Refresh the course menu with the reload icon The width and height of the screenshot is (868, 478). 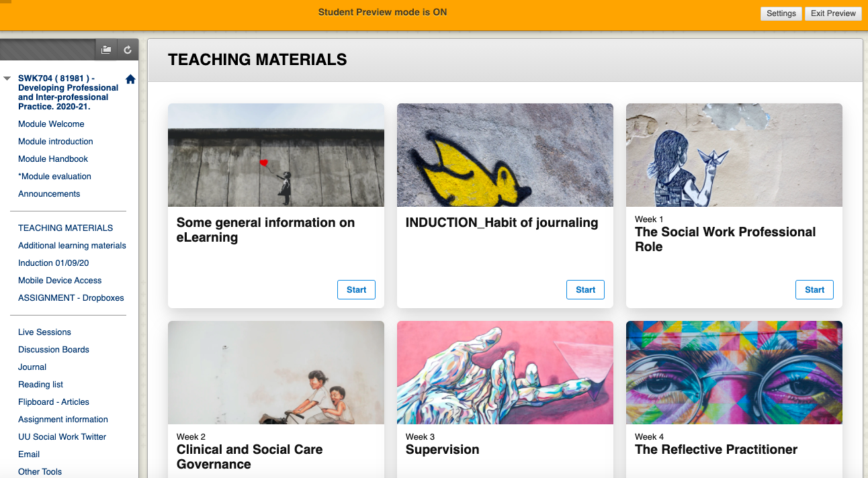128,50
